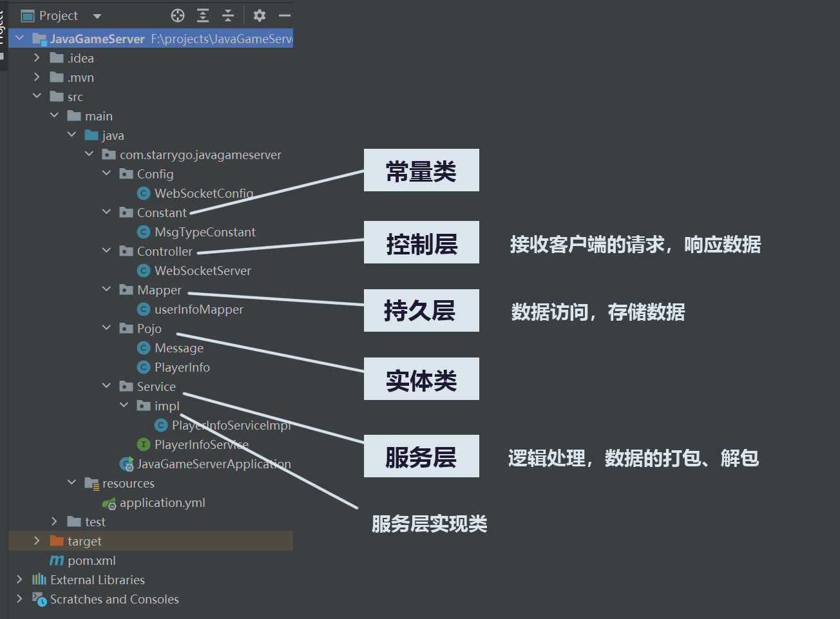Click the JavaGameServerApplication Spring Boot icon
840x619 pixels.
(x=126, y=464)
